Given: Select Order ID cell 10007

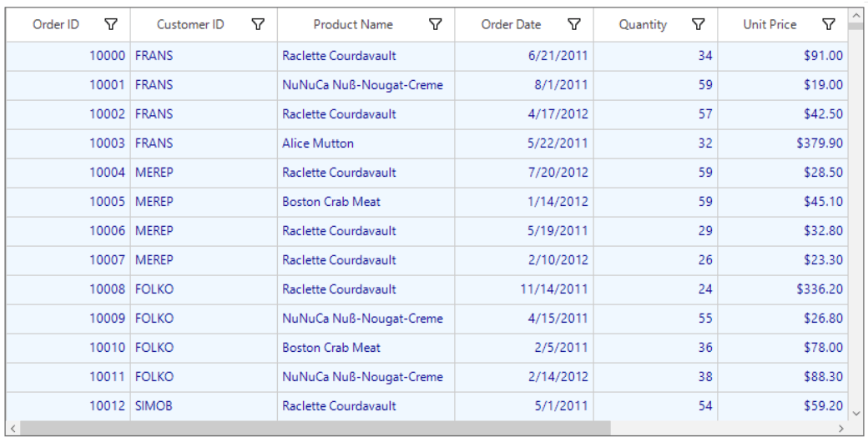Looking at the screenshot, I should click(x=68, y=260).
